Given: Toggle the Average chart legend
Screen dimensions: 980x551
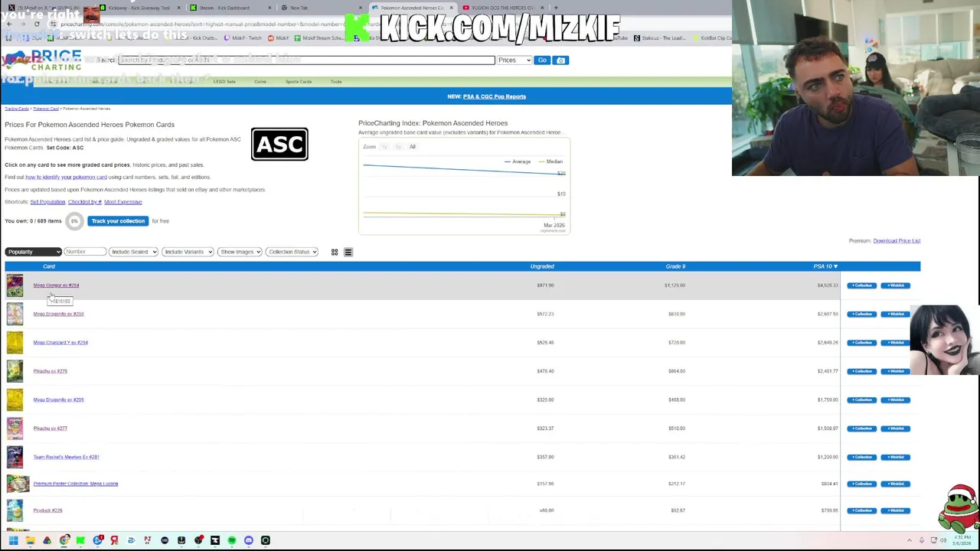Looking at the screenshot, I should point(518,161).
